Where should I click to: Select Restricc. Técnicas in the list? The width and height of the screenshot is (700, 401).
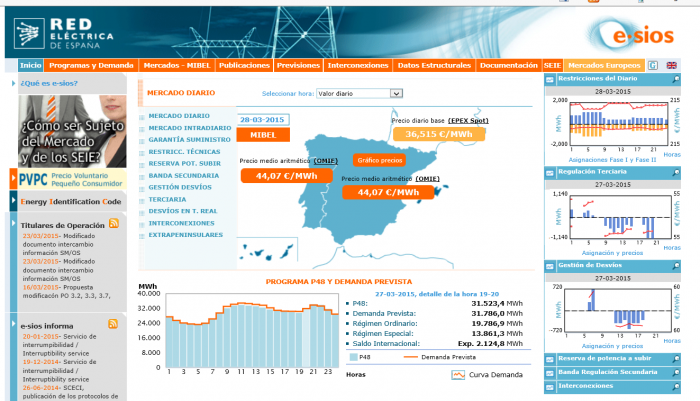click(x=184, y=151)
